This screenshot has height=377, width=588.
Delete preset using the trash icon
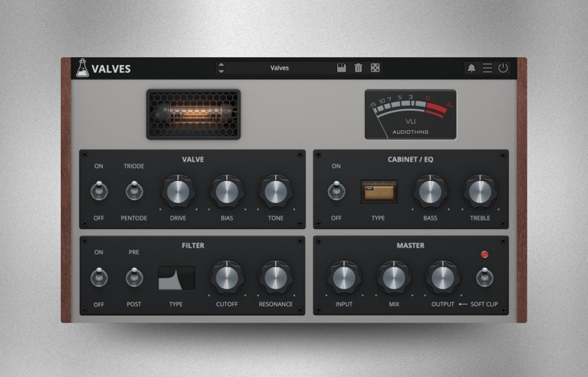pyautogui.click(x=358, y=67)
